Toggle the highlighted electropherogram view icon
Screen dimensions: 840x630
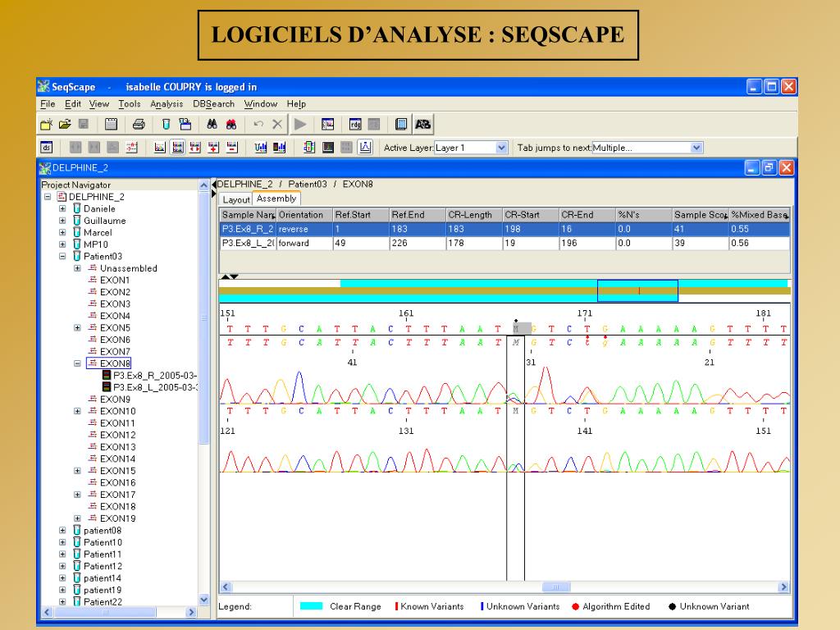coord(178,148)
